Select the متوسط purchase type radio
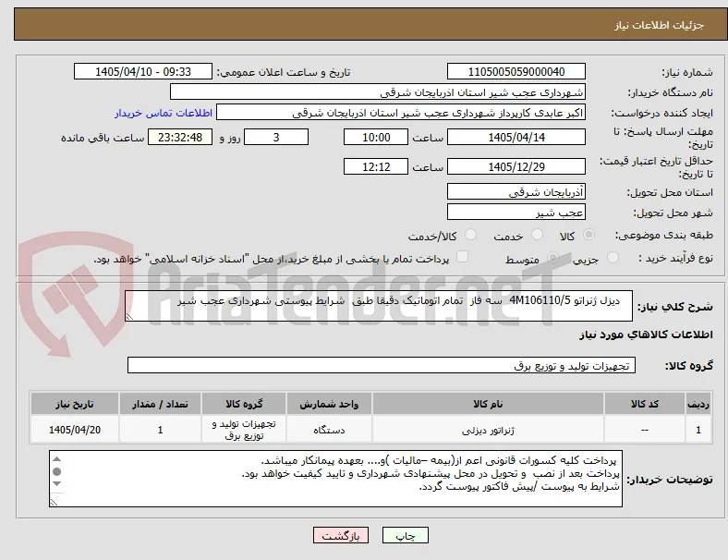Screen dimensions: 728x560 [552, 258]
